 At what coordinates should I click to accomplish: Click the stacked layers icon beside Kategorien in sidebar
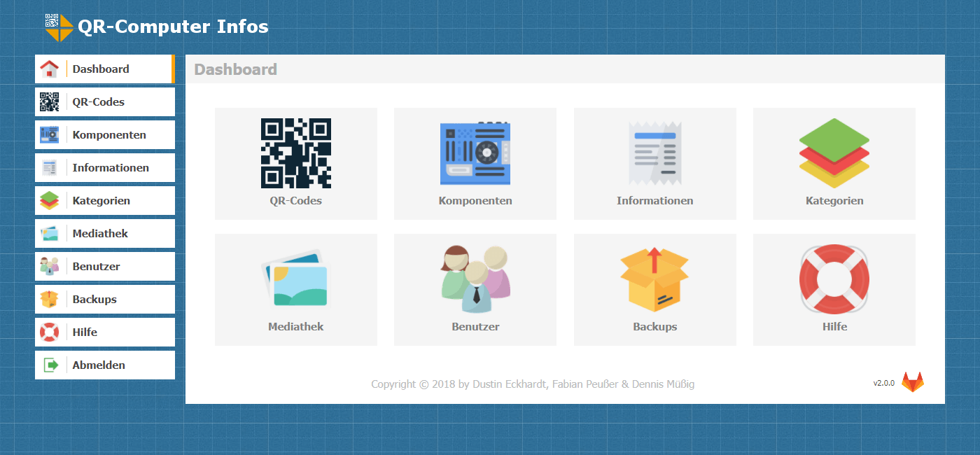click(49, 201)
